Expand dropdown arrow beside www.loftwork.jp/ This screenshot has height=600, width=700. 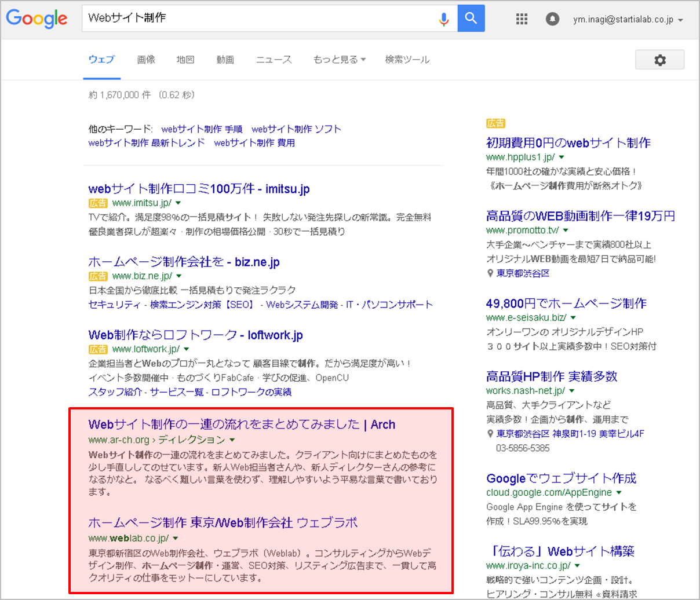pos(186,349)
